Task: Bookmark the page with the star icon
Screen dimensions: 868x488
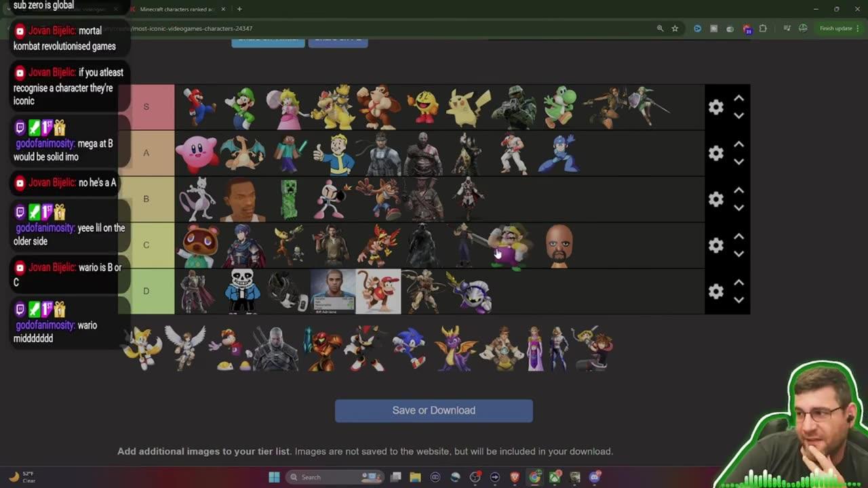Action: (x=675, y=28)
